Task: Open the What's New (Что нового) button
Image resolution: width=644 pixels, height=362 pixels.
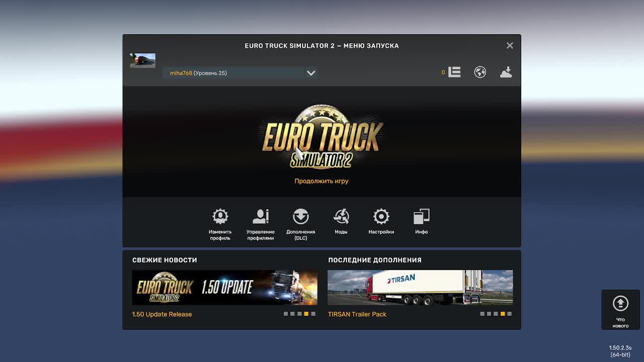Action: (x=620, y=310)
